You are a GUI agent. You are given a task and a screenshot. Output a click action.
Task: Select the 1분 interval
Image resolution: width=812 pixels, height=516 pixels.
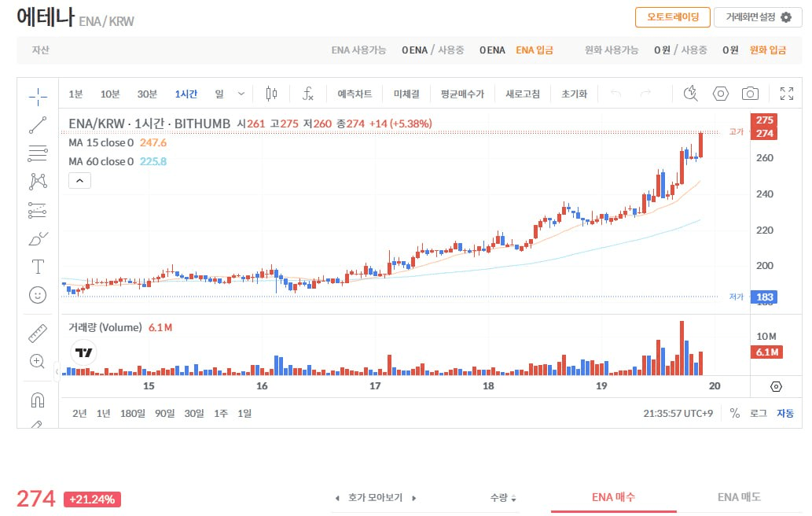(x=75, y=94)
